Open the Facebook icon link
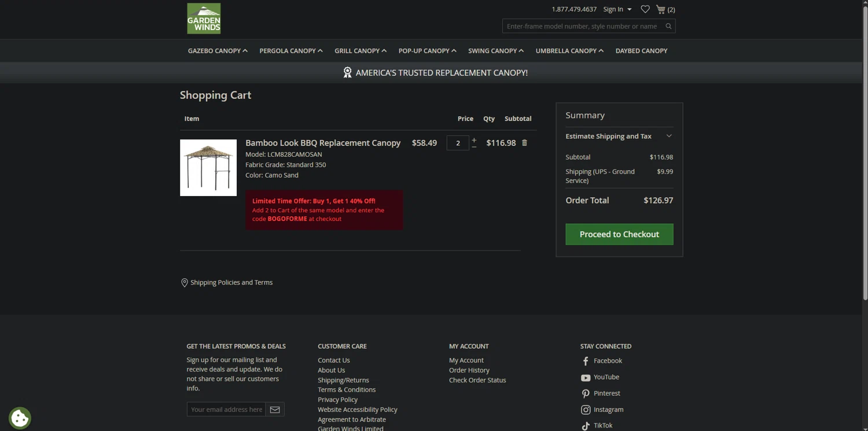Viewport: 868px width, 431px height. tap(586, 361)
